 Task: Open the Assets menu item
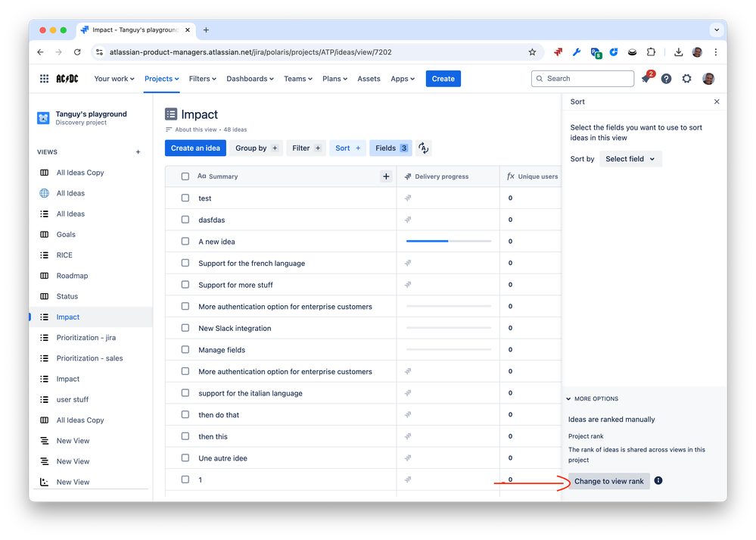coord(369,79)
